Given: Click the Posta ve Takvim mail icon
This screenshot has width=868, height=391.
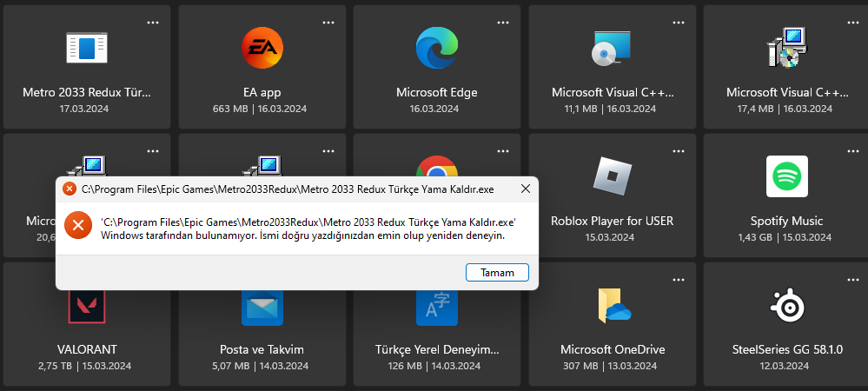Looking at the screenshot, I should click(x=262, y=308).
